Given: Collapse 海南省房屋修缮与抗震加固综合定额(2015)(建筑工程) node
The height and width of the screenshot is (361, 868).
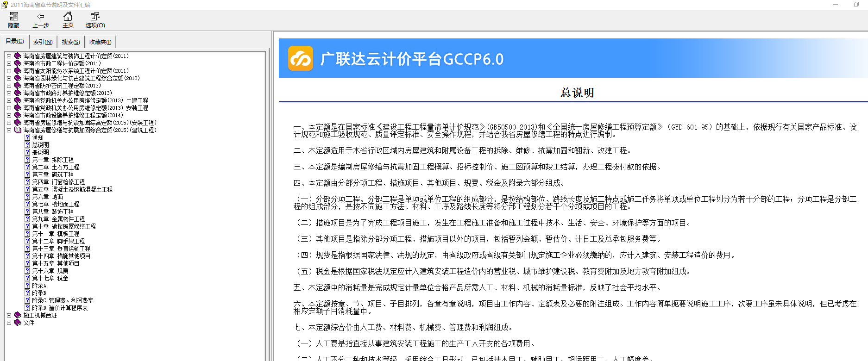Looking at the screenshot, I should (x=9, y=130).
